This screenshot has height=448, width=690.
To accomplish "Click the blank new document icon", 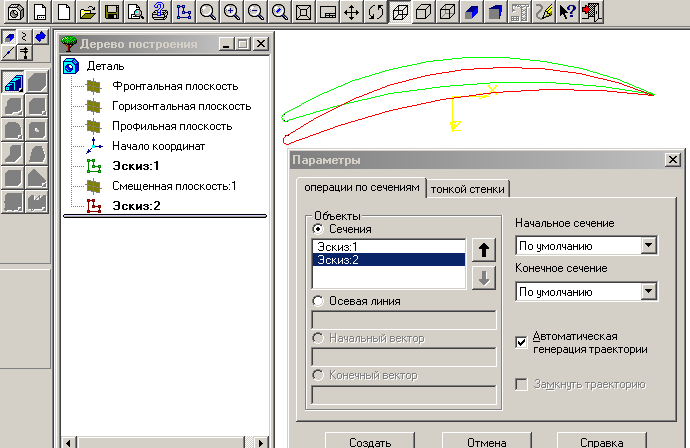I will (x=64, y=12).
